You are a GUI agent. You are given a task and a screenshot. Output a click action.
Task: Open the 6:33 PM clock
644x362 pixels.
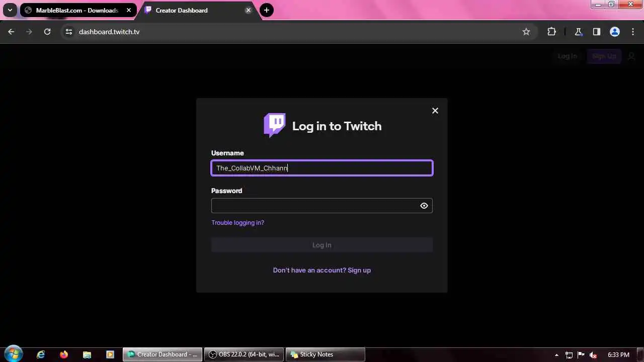[618, 355]
